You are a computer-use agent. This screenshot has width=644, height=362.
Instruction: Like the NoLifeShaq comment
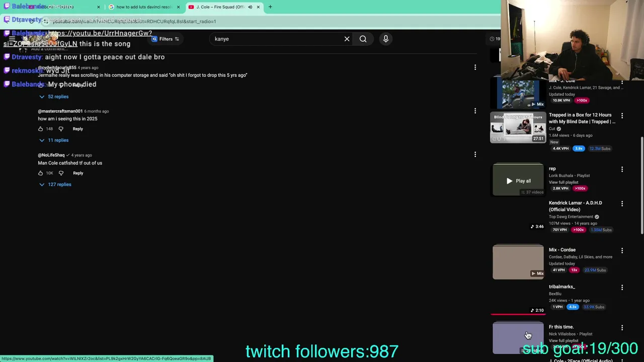(x=41, y=173)
